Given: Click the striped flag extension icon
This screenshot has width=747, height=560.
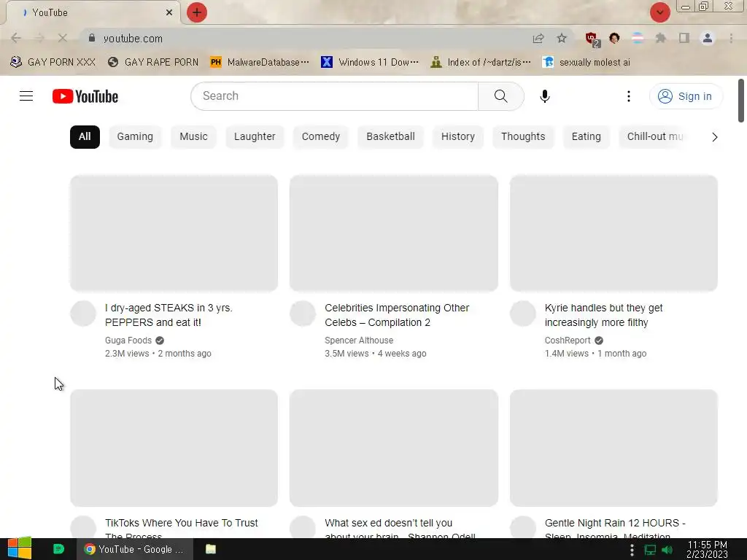Looking at the screenshot, I should click(x=638, y=38).
